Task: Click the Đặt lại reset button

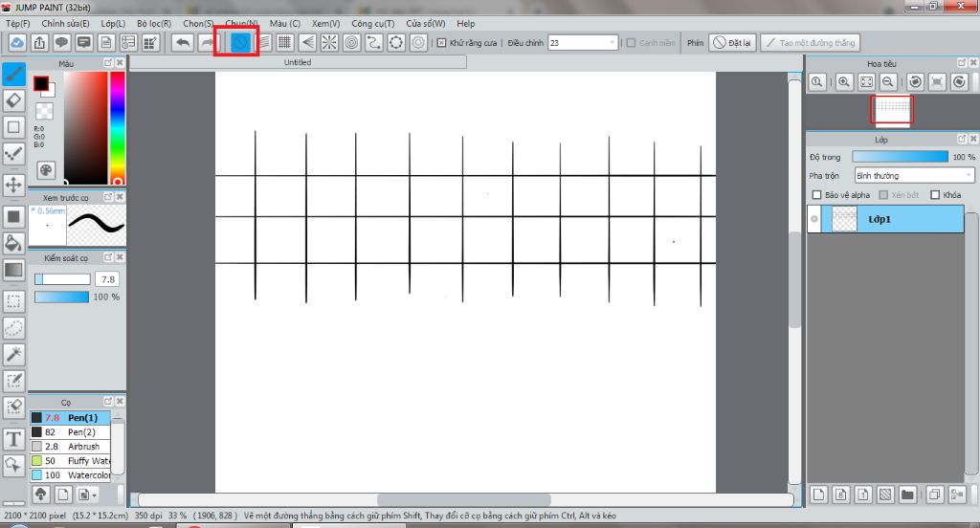Action: pyautogui.click(x=732, y=43)
